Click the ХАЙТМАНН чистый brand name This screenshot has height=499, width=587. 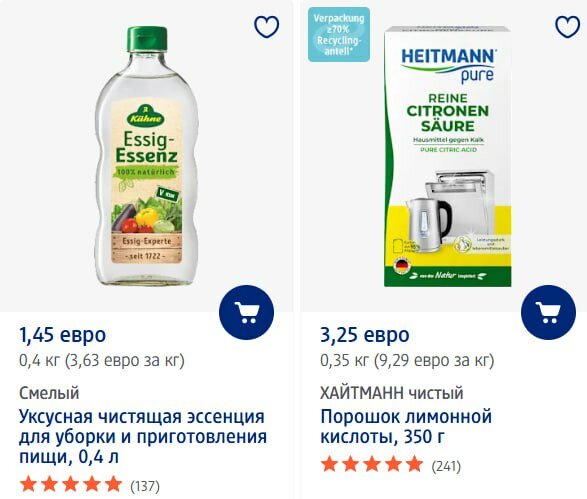pyautogui.click(x=392, y=393)
